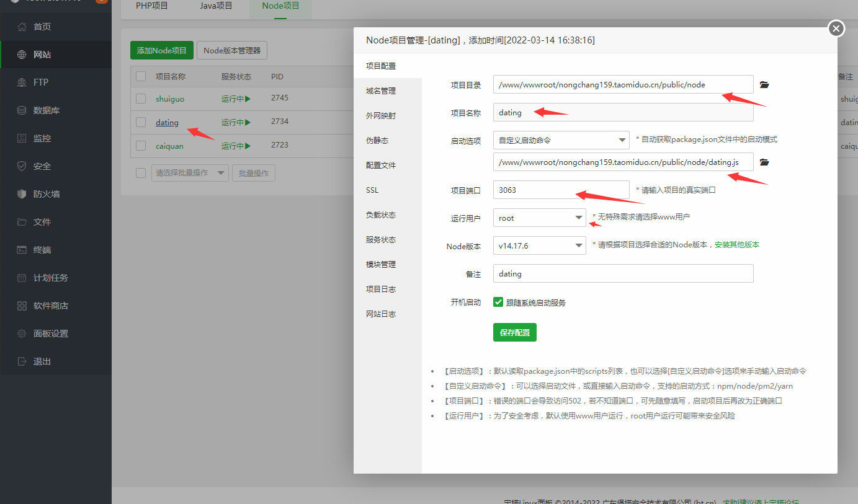Switch to the PHP项目 tab
Image resolution: width=858 pixels, height=504 pixels.
(x=152, y=6)
